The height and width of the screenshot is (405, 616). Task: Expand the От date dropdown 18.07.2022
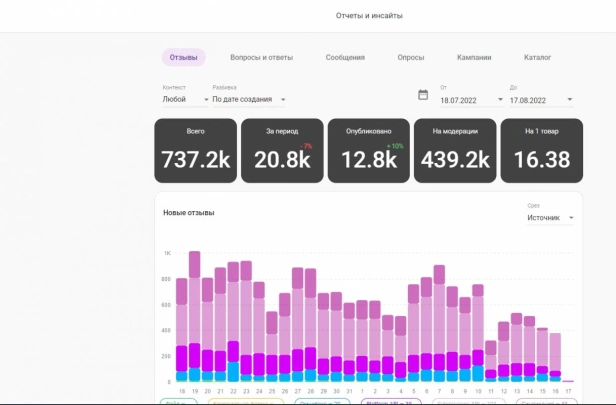[x=471, y=100]
